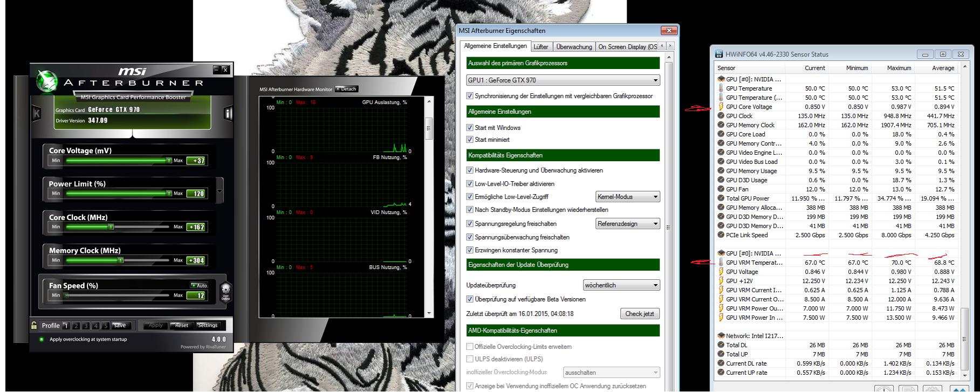Switch to the Überwachung tab

point(574,47)
